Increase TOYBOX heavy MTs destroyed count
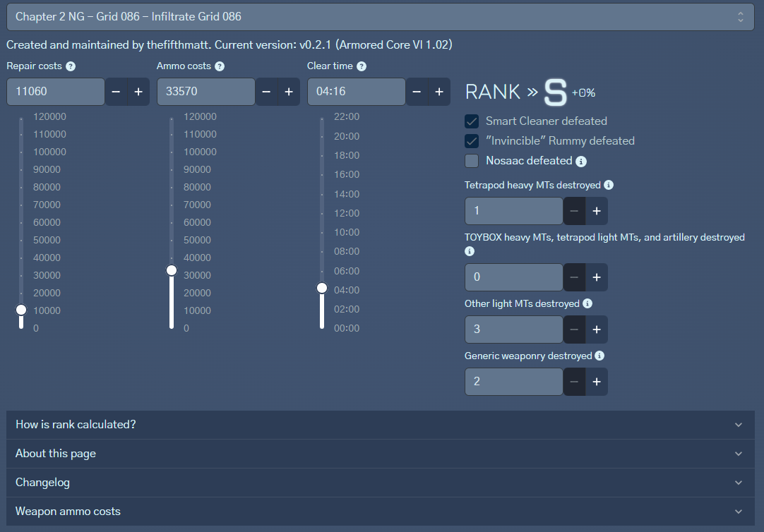 [597, 277]
